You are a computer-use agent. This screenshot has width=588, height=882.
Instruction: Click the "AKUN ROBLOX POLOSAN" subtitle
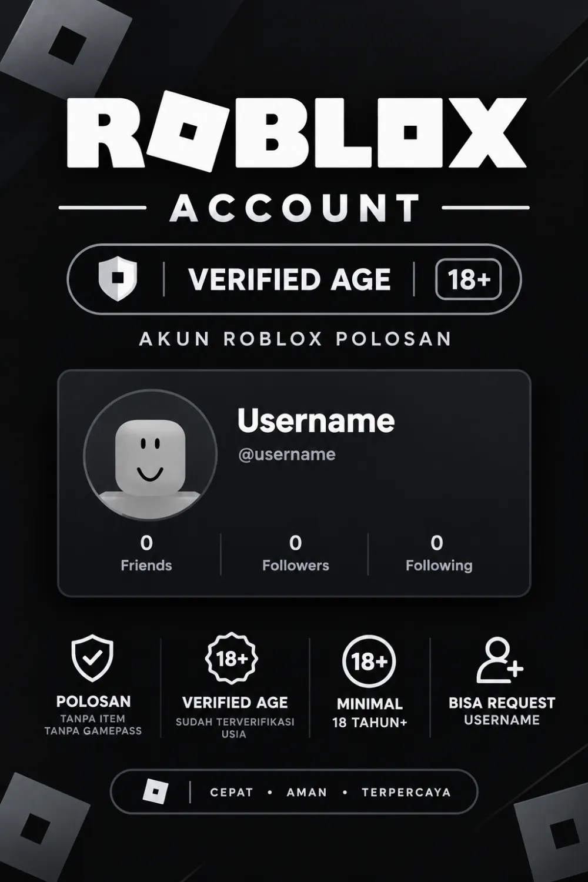coord(296,339)
